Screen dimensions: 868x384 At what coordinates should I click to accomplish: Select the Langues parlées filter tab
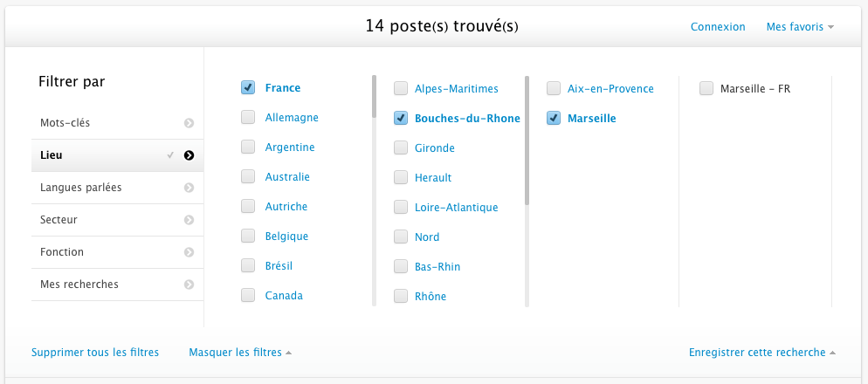tap(117, 188)
